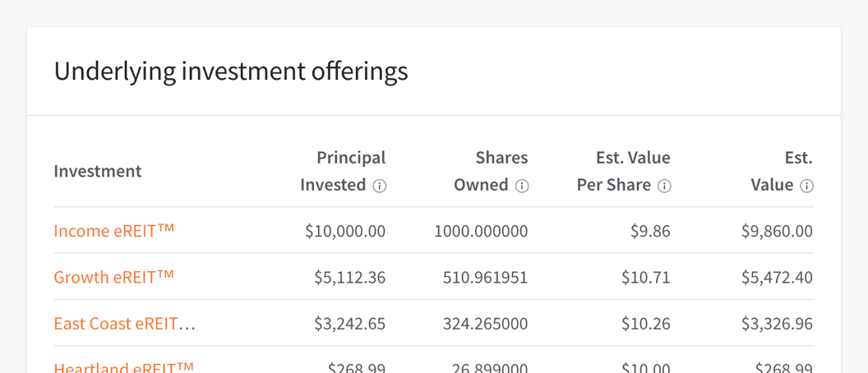This screenshot has width=868, height=373.
Task: Click info icon for Est. Value Per Share
Action: 664,186
